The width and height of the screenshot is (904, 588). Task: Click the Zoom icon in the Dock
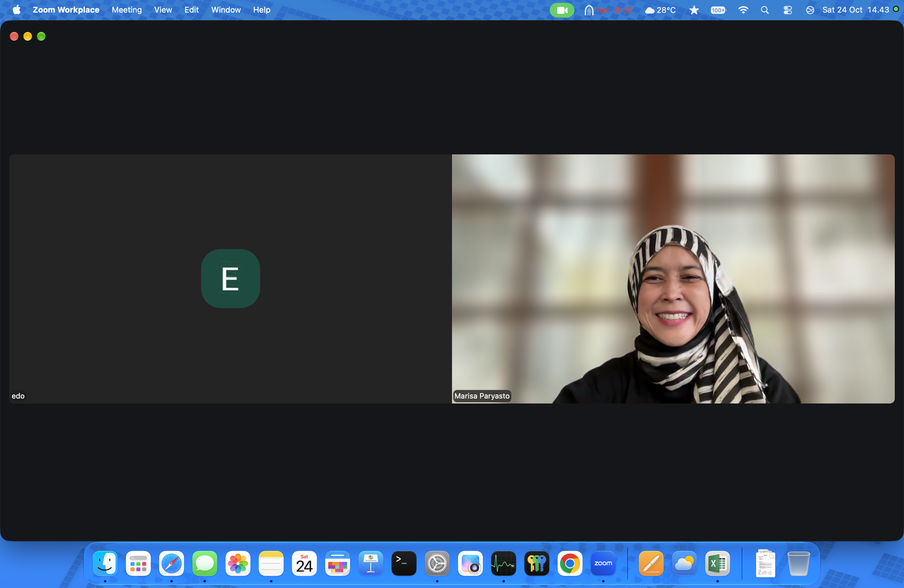(603, 563)
